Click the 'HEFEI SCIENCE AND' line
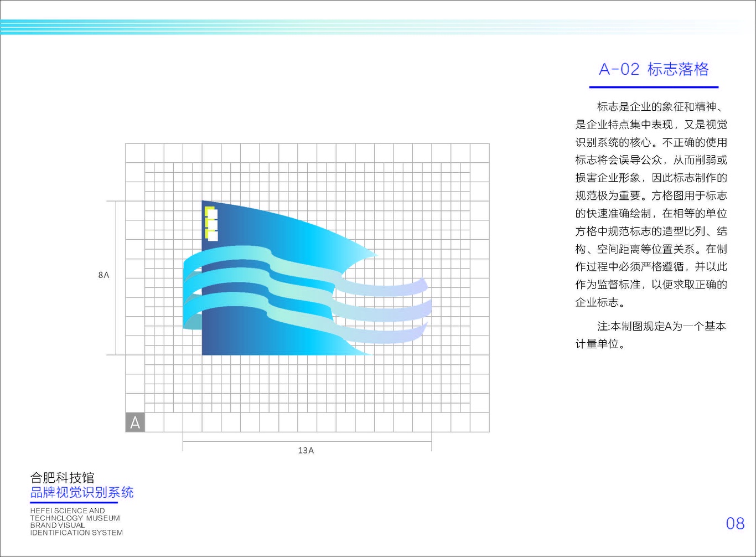Screen dimensions: 756x557 (x=68, y=510)
